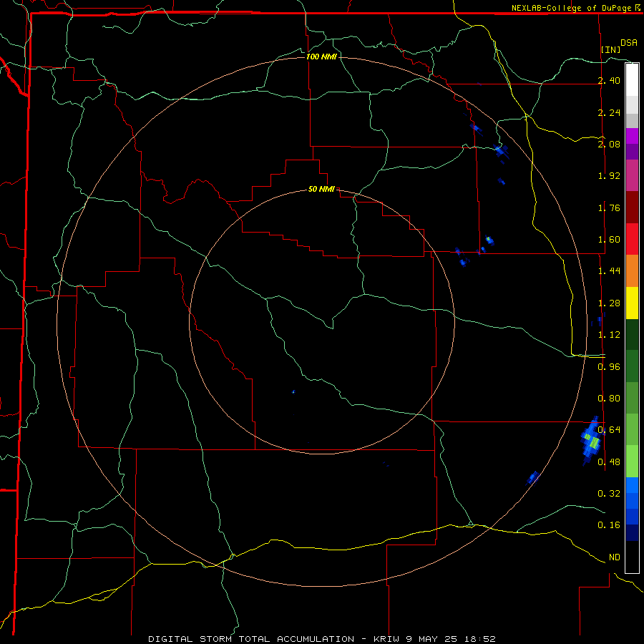Click the 0.48 scale label

(609, 462)
